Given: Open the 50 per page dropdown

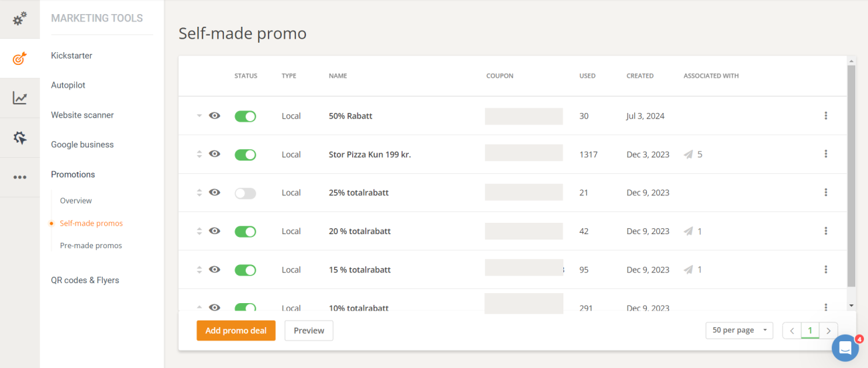Looking at the screenshot, I should click(x=739, y=331).
